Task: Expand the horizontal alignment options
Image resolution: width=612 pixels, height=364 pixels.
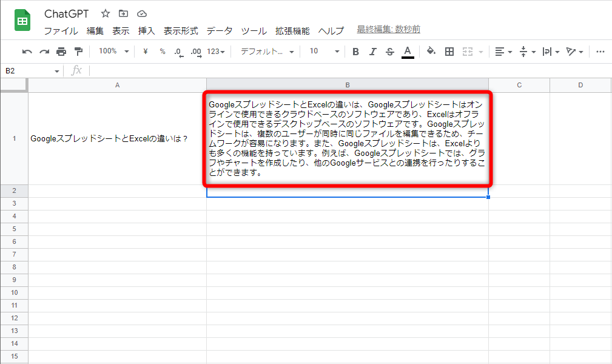Action: pyautogui.click(x=507, y=51)
